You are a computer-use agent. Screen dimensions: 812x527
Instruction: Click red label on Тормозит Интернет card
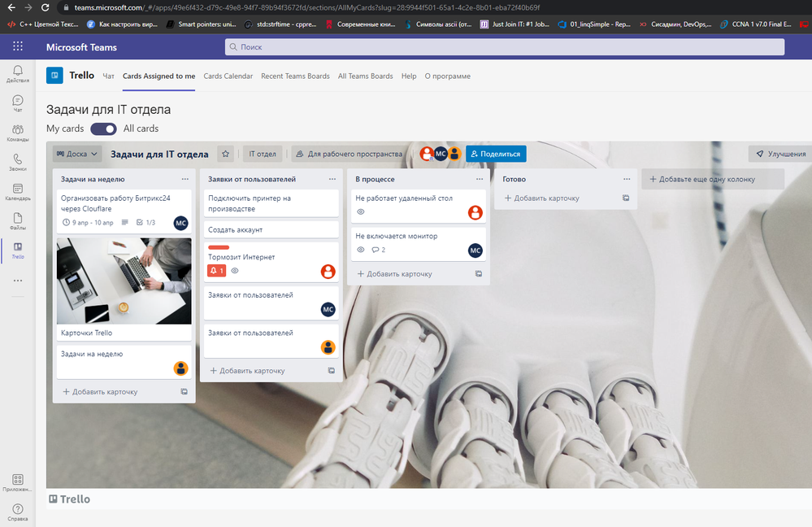point(219,247)
